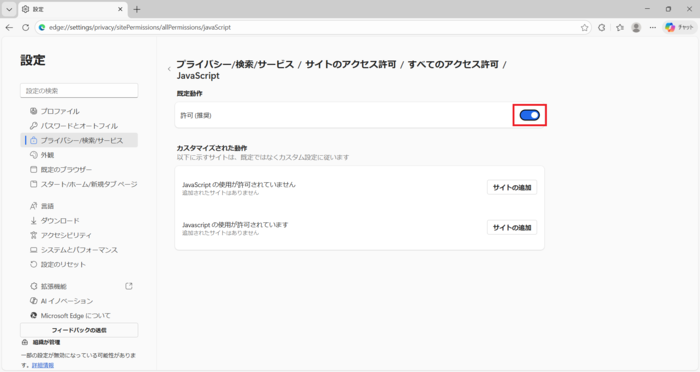Image resolution: width=700 pixels, height=372 pixels.
Task: Click the 組織が管理 label
Action: [x=46, y=342]
